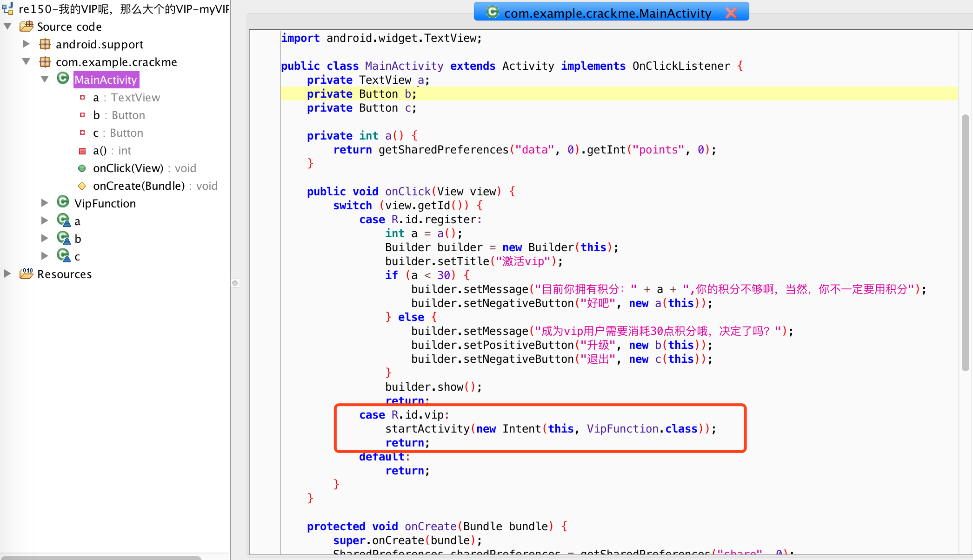
Task: Click the green onClick method icon
Action: (82, 168)
